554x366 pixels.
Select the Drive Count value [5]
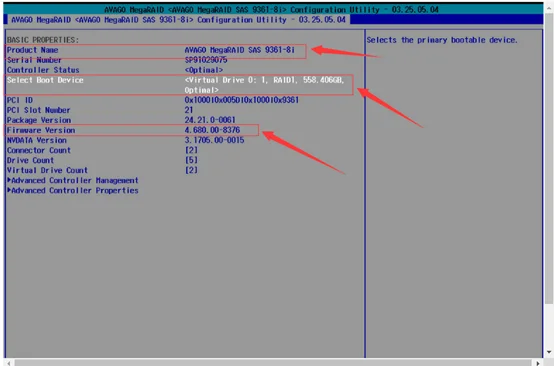[x=191, y=160]
